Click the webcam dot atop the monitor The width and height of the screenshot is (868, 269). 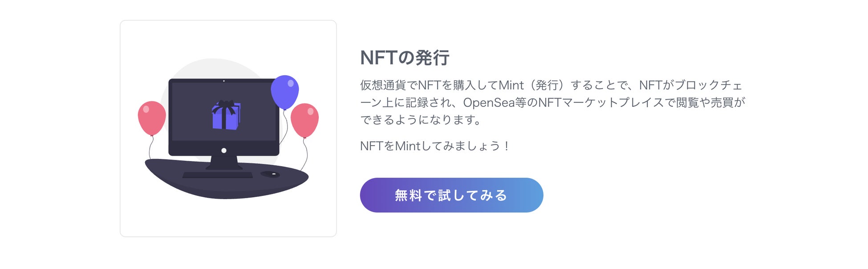[x=224, y=81]
